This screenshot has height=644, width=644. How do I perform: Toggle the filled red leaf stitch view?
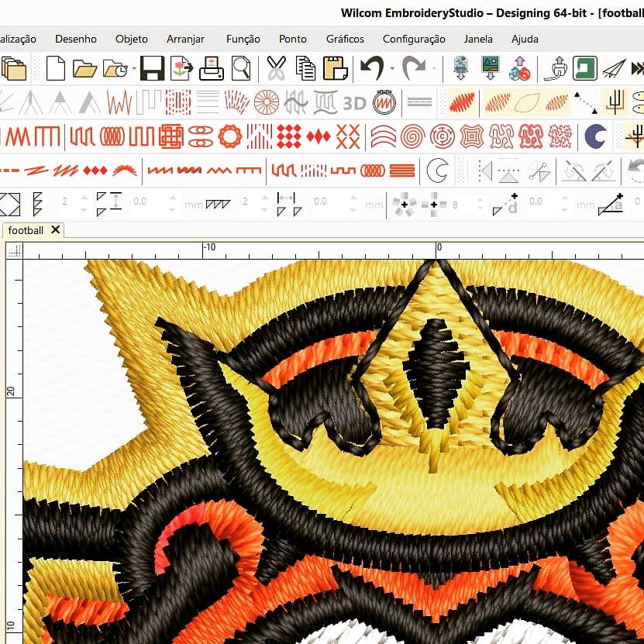[x=462, y=102]
